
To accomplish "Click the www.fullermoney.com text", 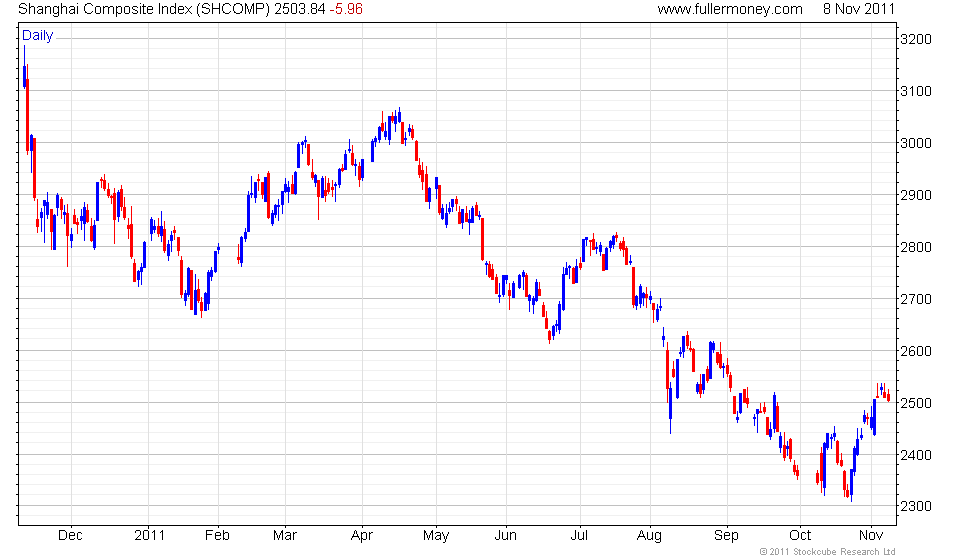I will (730, 9).
